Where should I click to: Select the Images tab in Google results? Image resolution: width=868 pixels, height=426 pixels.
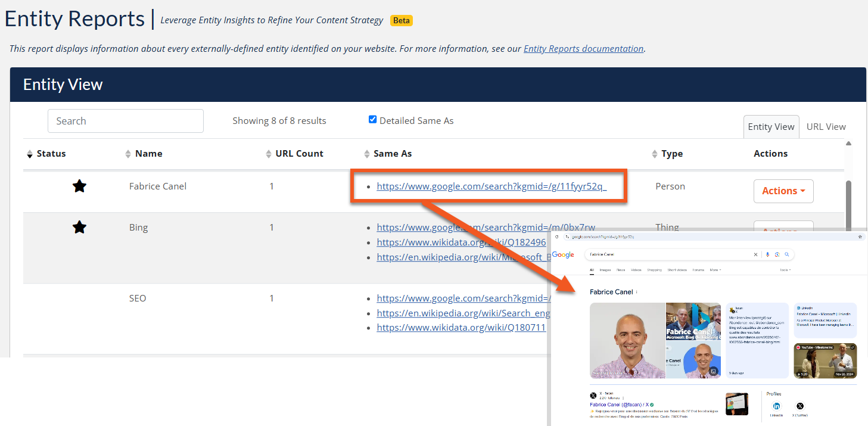click(x=605, y=270)
